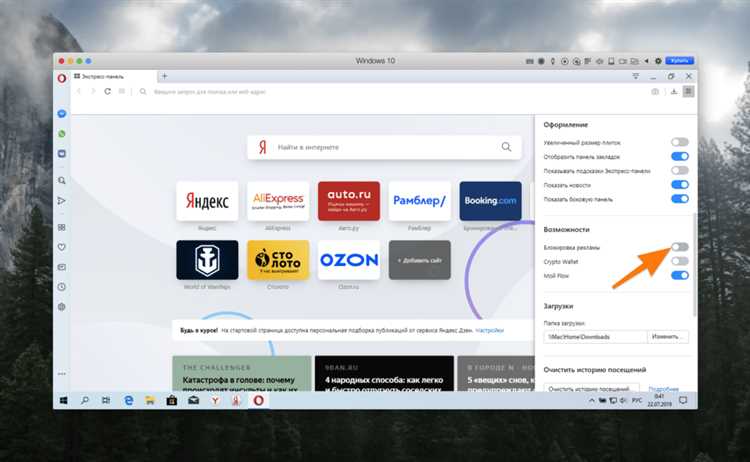Open the Windows Start menu
Image resolution: width=750 pixels, height=462 pixels.
(64, 400)
